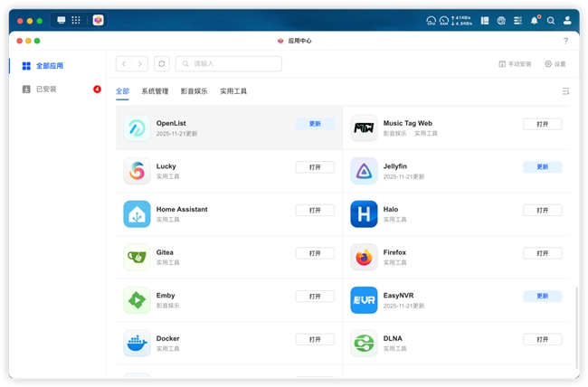Viewport: 588px width, 387px height.
Task: Update the Jellyfin app
Action: click(542, 167)
